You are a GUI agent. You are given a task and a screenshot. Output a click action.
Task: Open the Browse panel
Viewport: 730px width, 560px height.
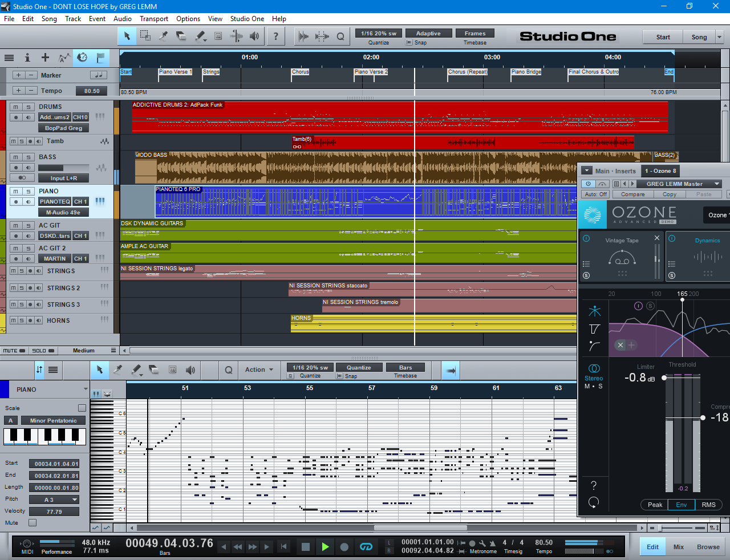click(708, 547)
